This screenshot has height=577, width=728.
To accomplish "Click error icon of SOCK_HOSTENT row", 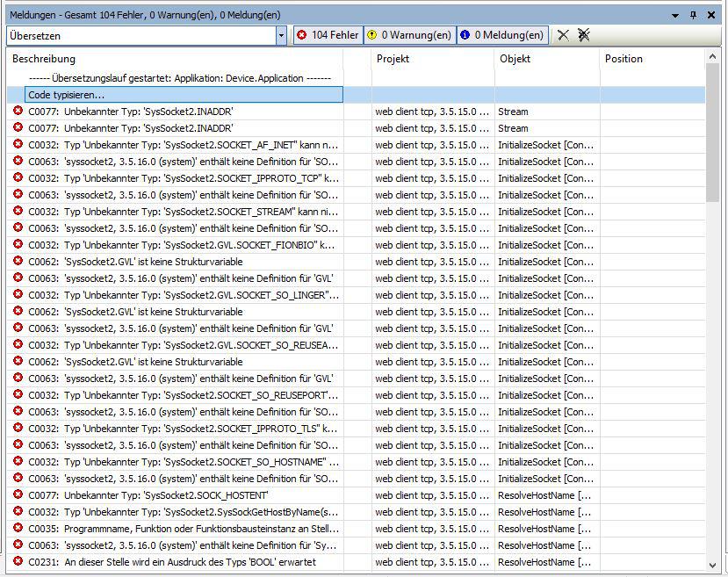I will (x=18, y=495).
